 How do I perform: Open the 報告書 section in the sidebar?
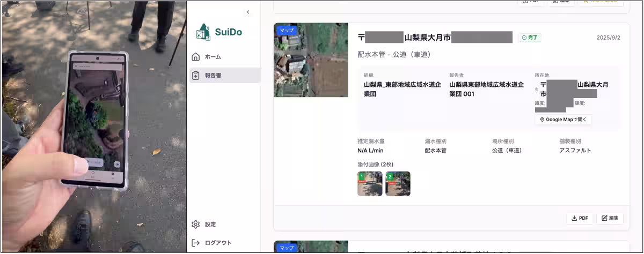pyautogui.click(x=224, y=76)
